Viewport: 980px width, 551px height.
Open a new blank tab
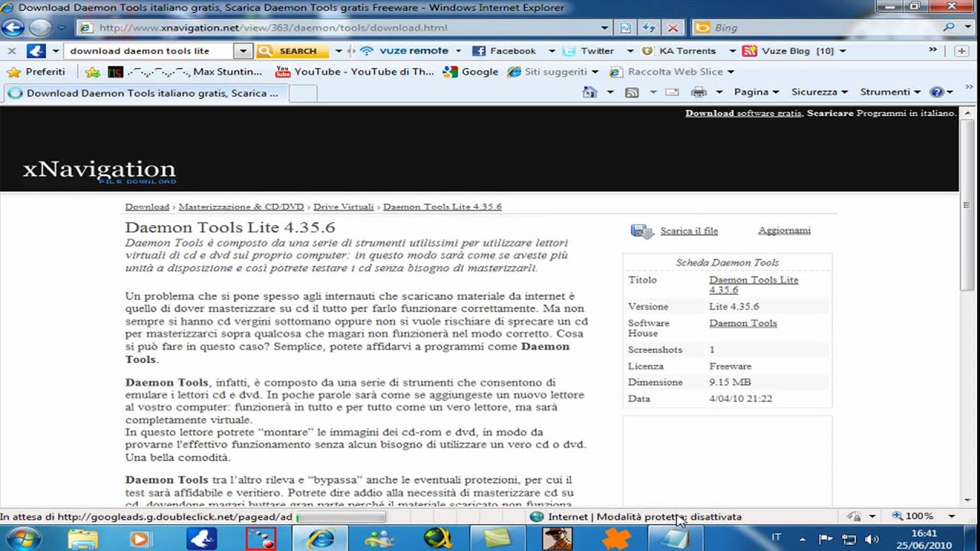303,93
